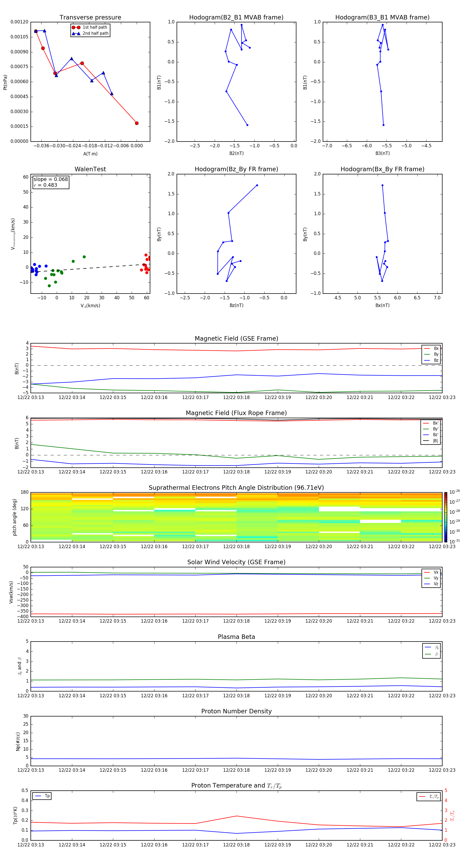The image size is (473, 868).
Task: Click the 'Transverse pressure' plot title
Action: click(90, 18)
